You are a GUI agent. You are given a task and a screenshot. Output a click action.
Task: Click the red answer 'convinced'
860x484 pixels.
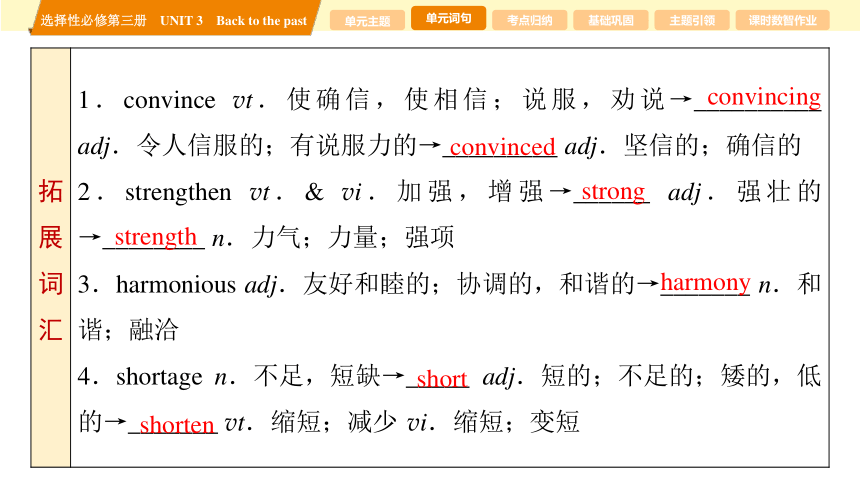502,147
